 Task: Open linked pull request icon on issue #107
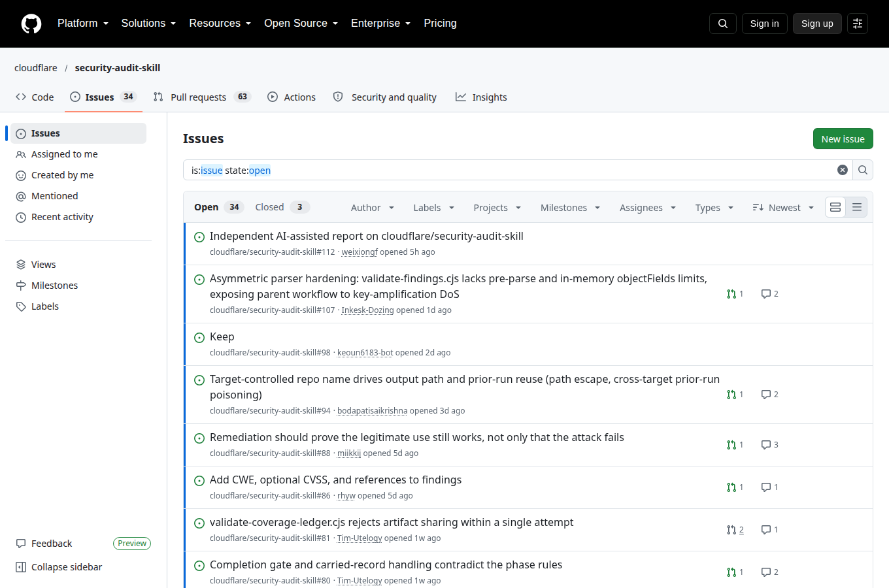735,294
